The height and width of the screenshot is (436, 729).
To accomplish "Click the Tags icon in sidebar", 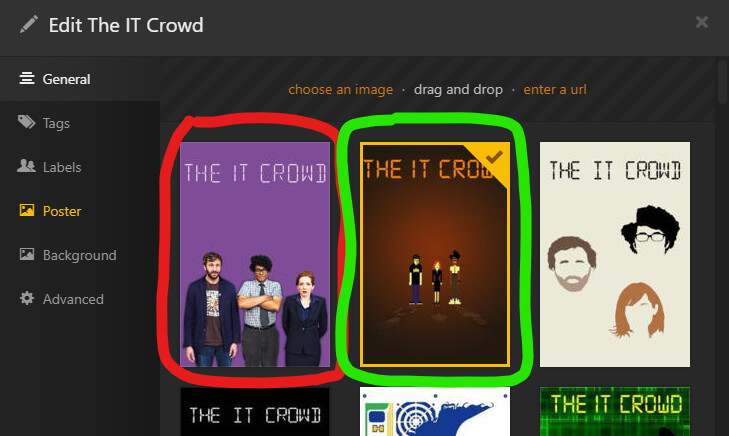I will 27,122.
